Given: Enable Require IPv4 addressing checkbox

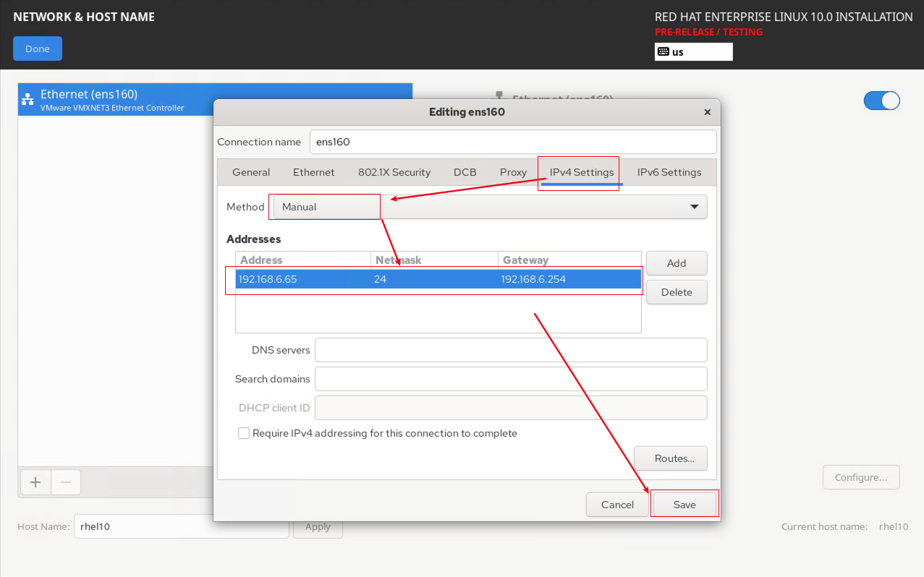Looking at the screenshot, I should 244,433.
